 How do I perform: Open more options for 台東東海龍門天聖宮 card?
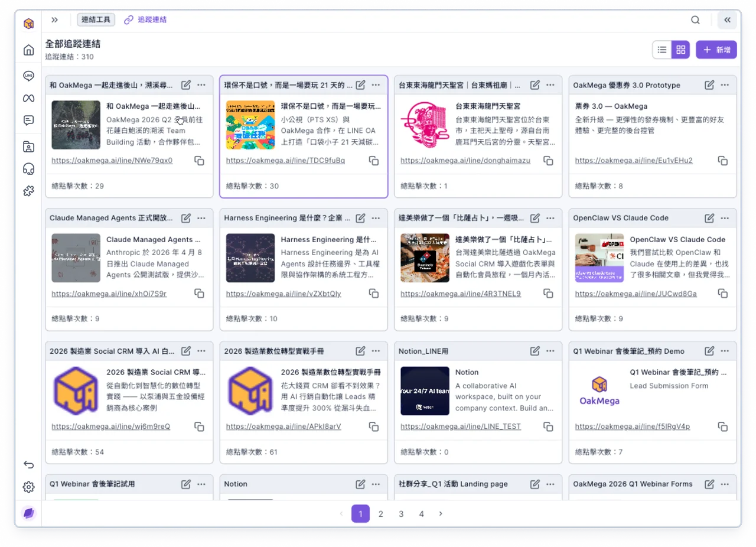(550, 85)
